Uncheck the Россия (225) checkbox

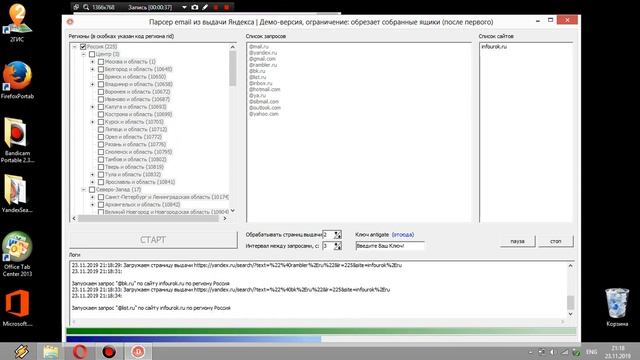pos(83,47)
